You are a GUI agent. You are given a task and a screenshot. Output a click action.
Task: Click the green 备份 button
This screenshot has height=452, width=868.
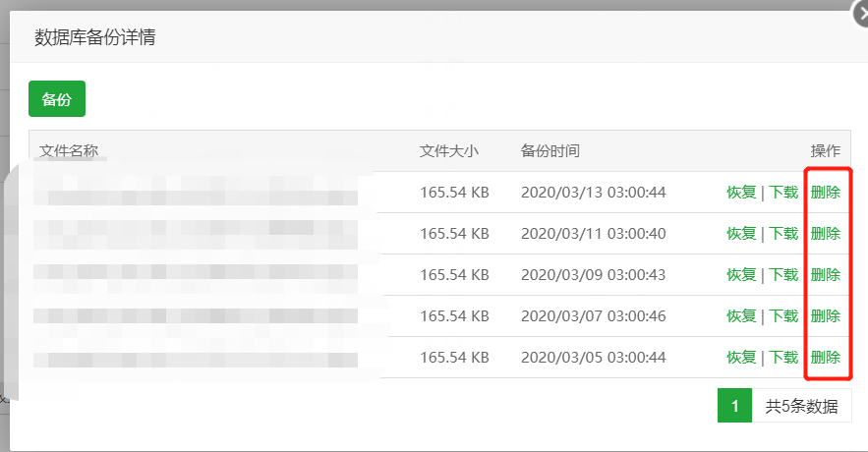(x=57, y=99)
